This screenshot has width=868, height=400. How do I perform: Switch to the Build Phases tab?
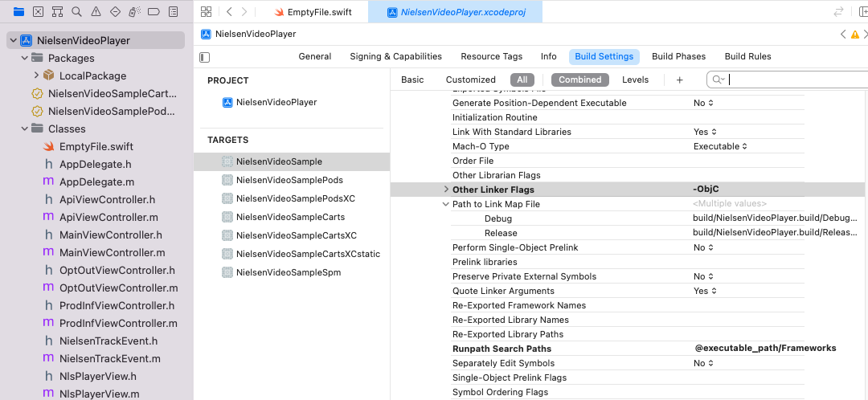pos(678,56)
